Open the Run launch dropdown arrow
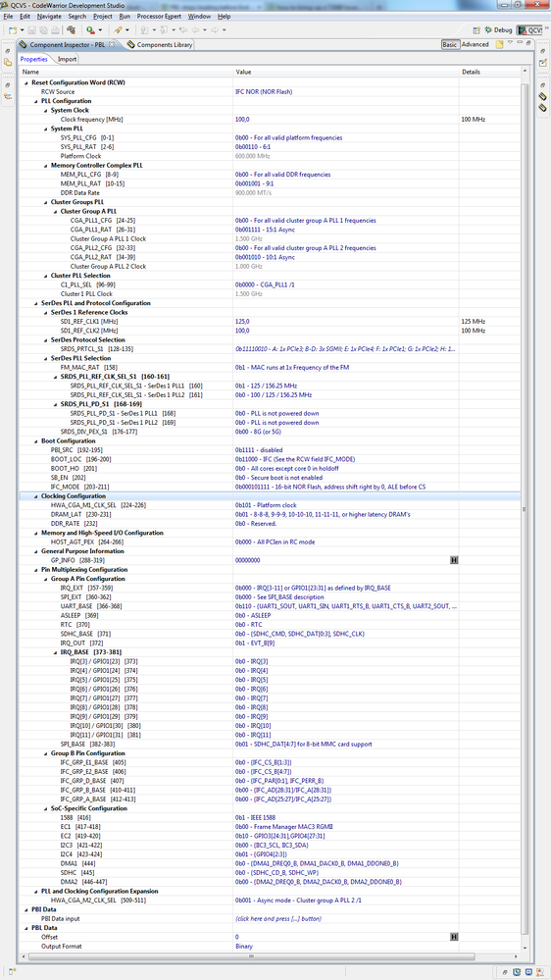The width and height of the screenshot is (551, 980). (101, 30)
